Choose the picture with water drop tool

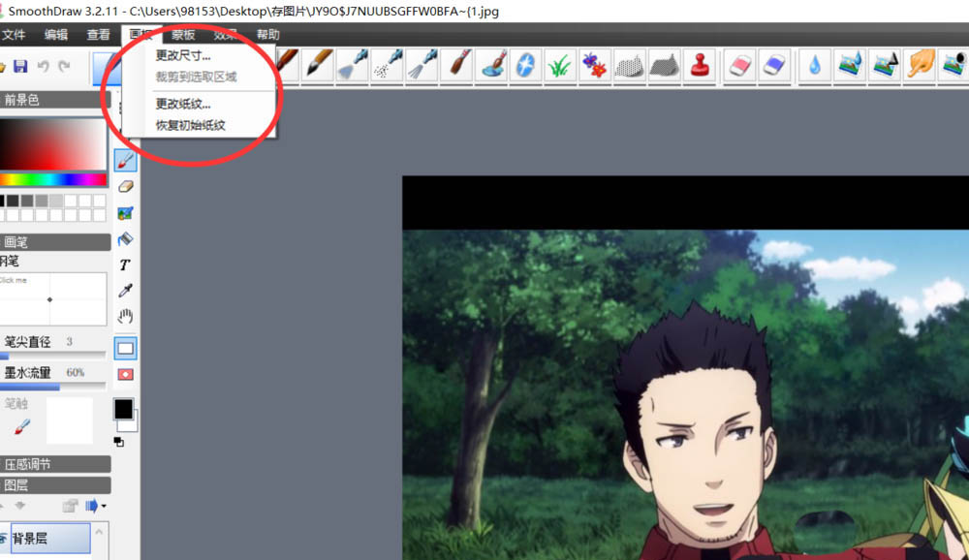(850, 64)
